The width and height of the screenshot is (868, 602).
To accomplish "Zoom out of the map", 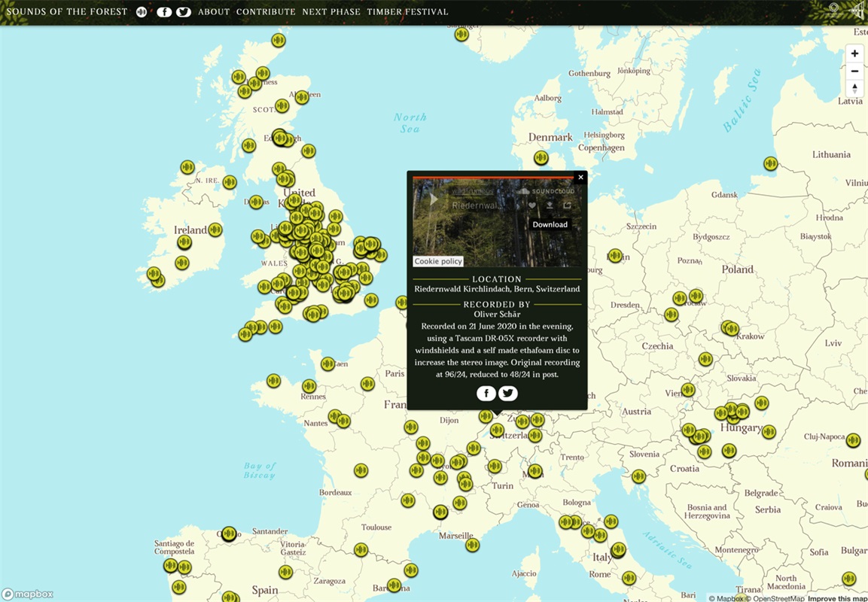I will pos(854,71).
